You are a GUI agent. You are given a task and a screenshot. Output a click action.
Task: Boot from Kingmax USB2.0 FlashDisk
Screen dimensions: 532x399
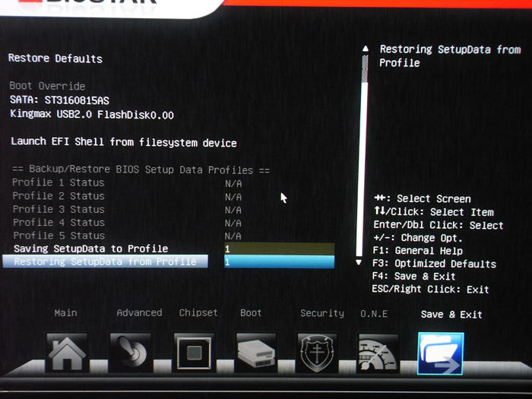tap(92, 114)
